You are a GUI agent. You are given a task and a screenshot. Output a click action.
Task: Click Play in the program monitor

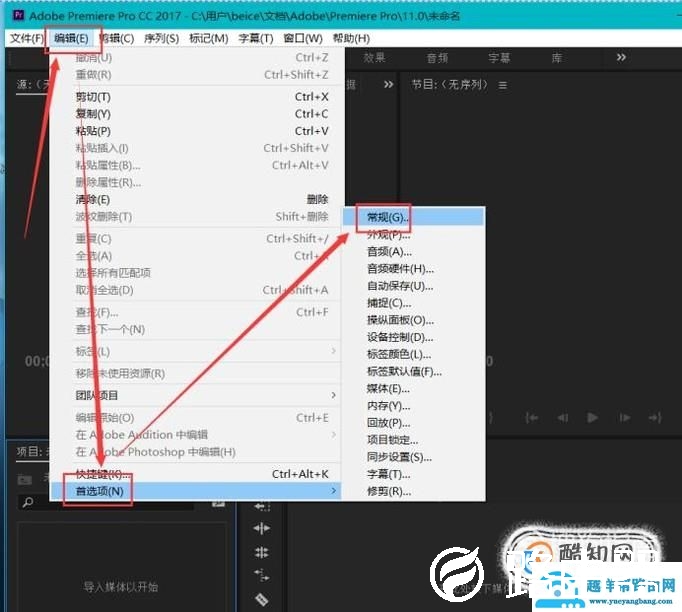(x=592, y=418)
